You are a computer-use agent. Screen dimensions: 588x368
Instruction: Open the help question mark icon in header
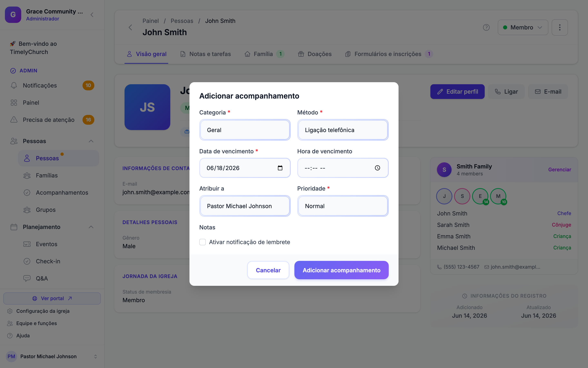pyautogui.click(x=486, y=27)
